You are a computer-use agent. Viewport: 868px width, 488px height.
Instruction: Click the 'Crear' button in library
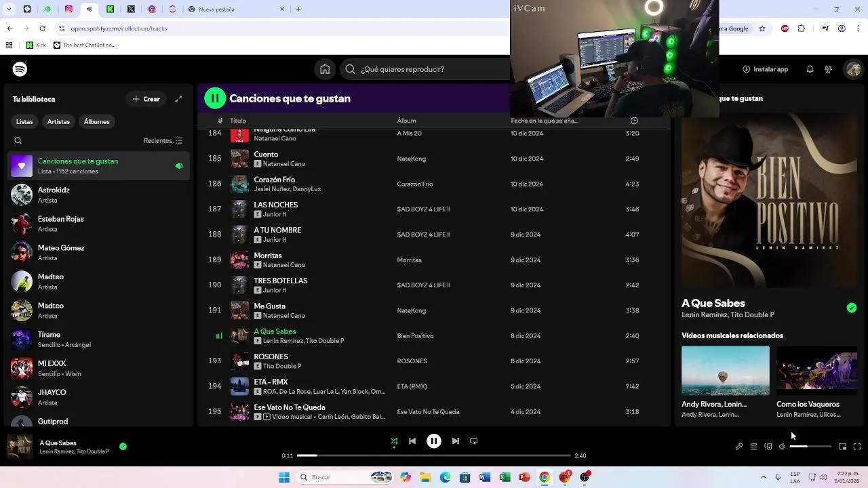point(146,99)
